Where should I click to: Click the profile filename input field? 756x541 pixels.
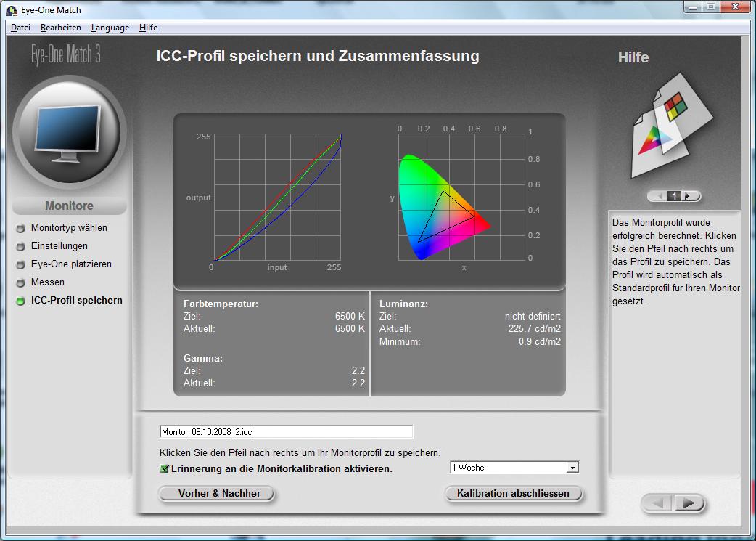click(286, 431)
